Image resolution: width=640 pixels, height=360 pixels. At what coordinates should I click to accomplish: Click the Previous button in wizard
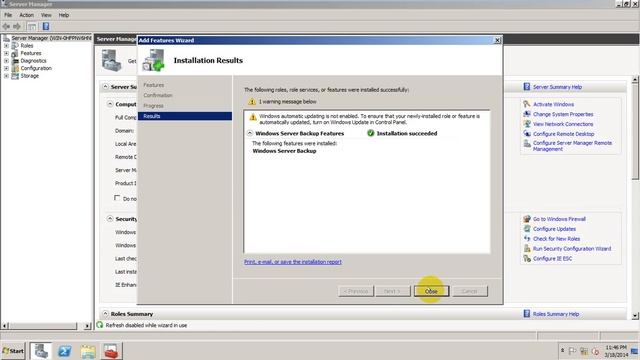coord(356,291)
